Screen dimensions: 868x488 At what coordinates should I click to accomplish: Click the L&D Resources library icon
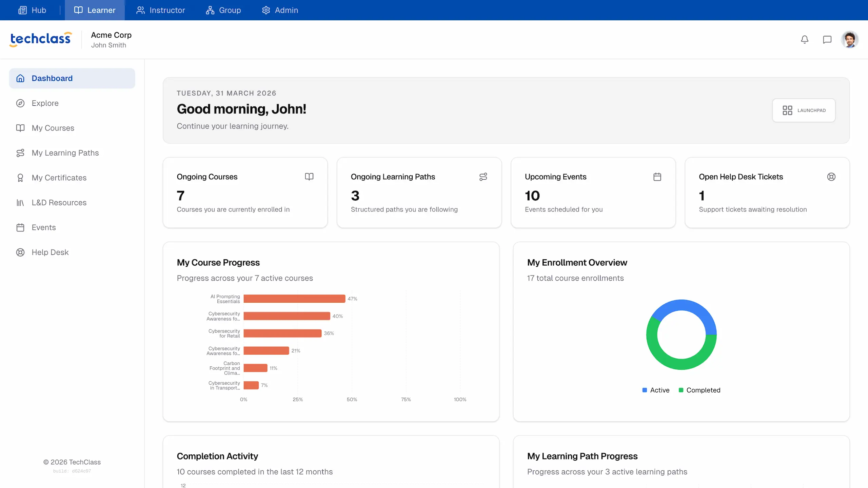coord(20,202)
